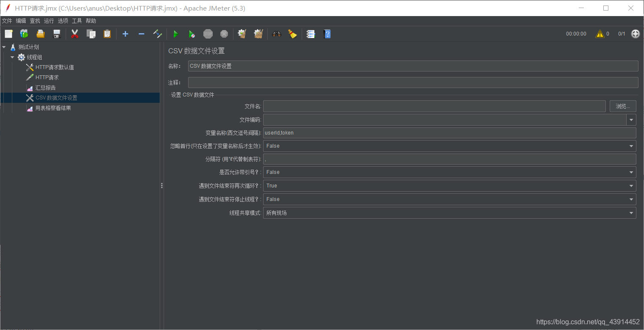Image resolution: width=644 pixels, height=330 pixels.
Task: Open an existing test plan file icon
Action: click(x=40, y=34)
